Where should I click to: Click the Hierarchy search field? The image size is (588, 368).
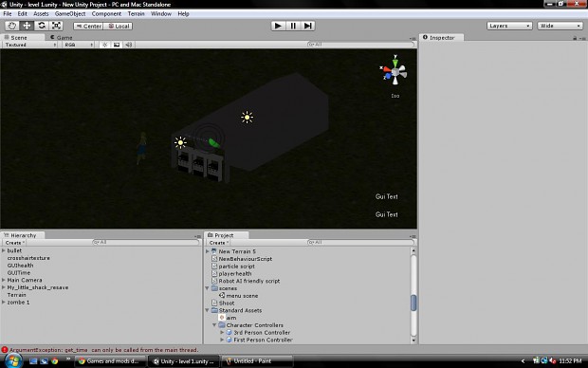[145, 243]
